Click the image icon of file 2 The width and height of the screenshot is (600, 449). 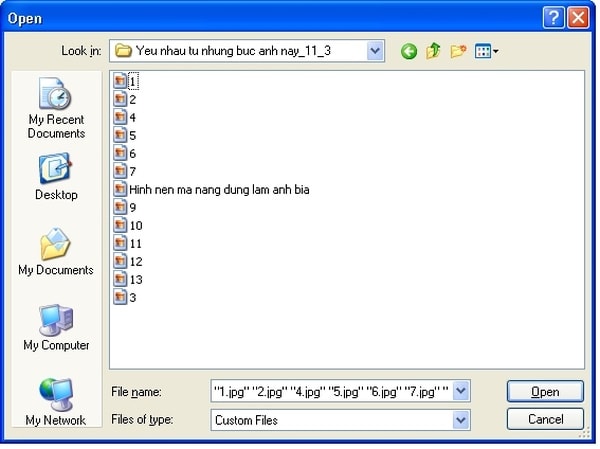pyautogui.click(x=120, y=99)
